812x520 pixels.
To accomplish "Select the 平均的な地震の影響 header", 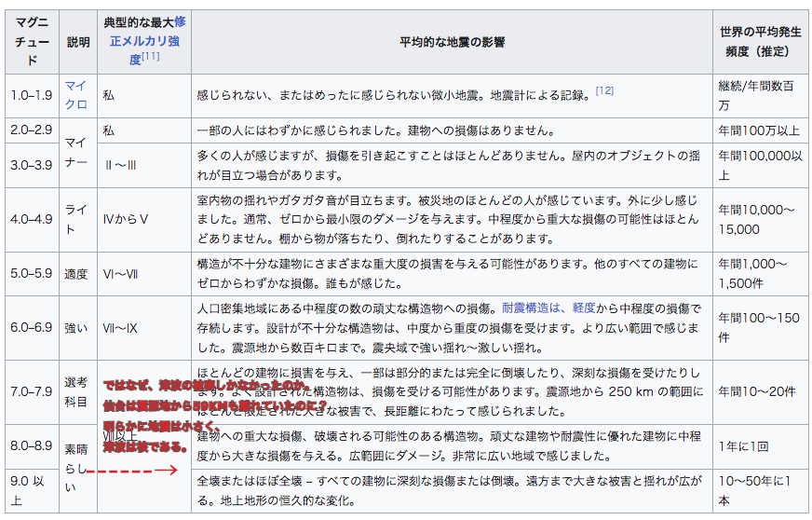I will coord(452,42).
